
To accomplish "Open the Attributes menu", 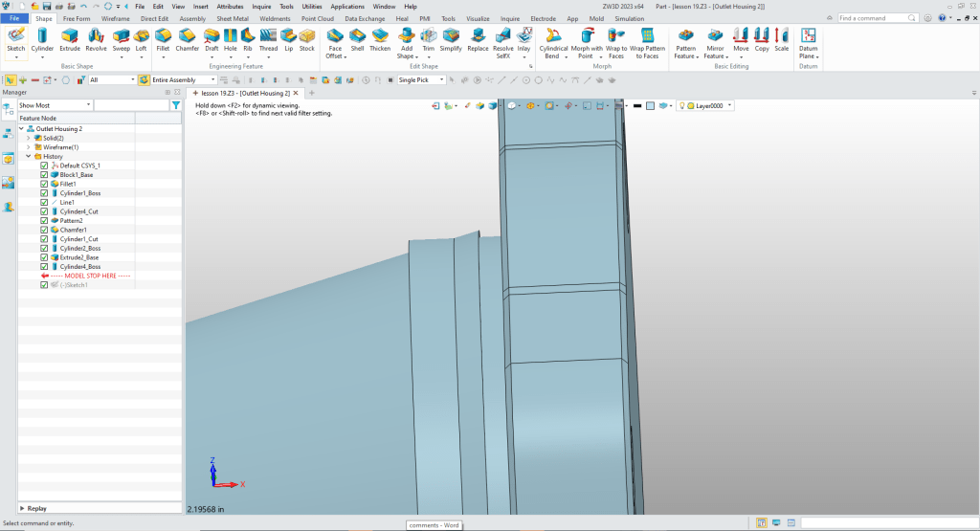I will [x=230, y=6].
